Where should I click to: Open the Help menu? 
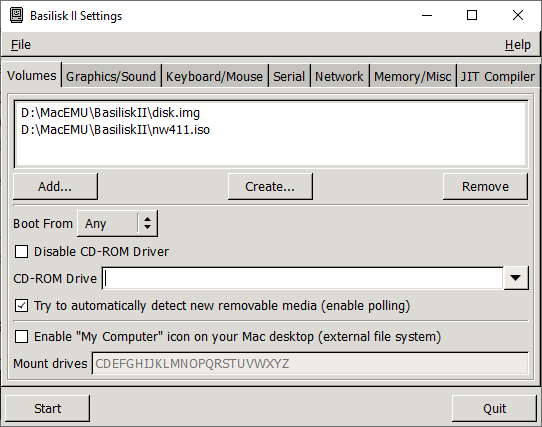pyautogui.click(x=517, y=45)
